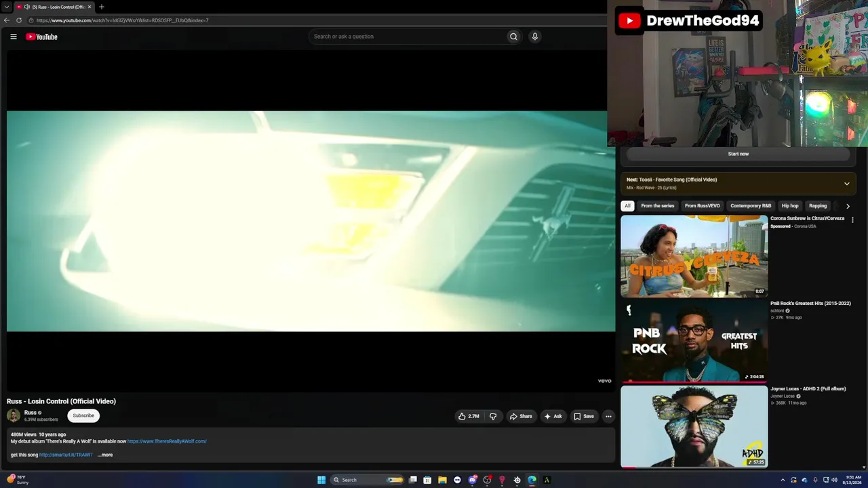Expand the Next: Toosii mix panel
This screenshot has width=868, height=488.
[x=846, y=183]
